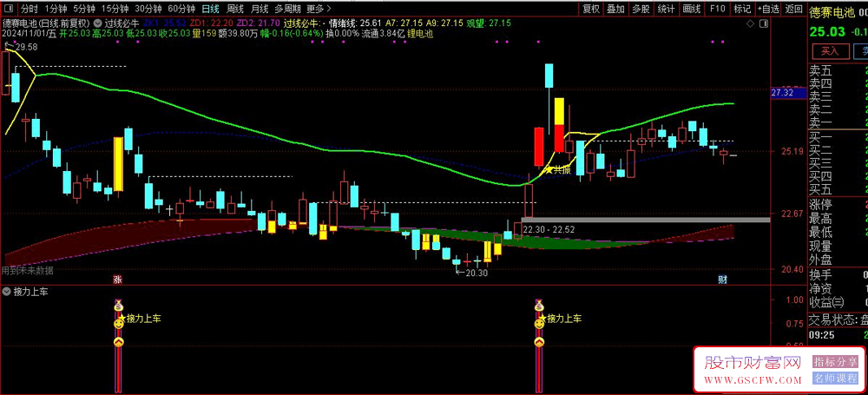The width and height of the screenshot is (868, 395).
Task: Click the 叠加 overlay button
Action: [x=615, y=9]
